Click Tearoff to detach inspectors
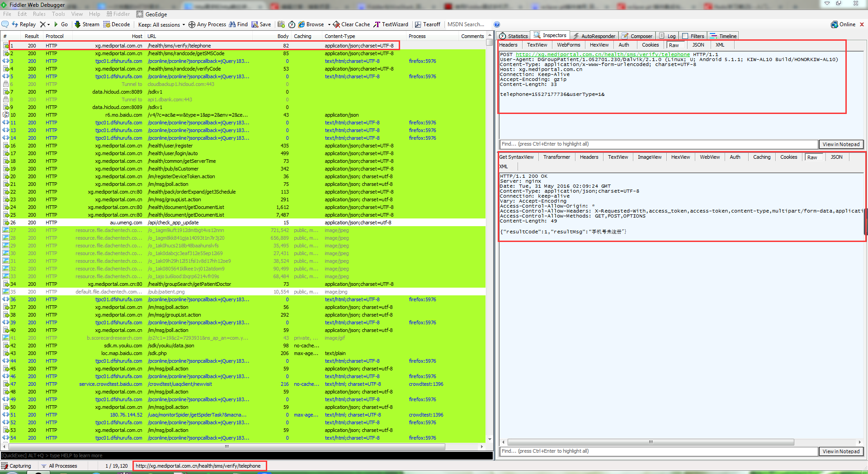 [x=428, y=24]
